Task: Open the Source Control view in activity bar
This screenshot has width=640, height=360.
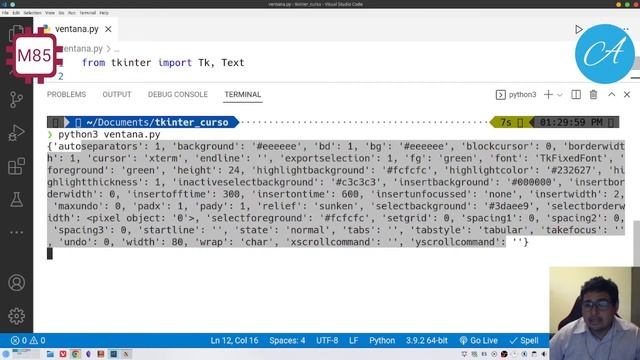Action: [16, 100]
